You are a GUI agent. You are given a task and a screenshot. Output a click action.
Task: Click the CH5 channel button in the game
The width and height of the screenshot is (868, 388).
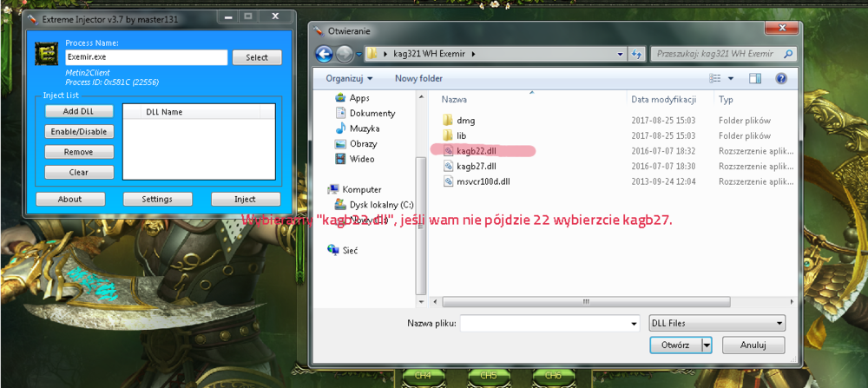click(x=488, y=375)
